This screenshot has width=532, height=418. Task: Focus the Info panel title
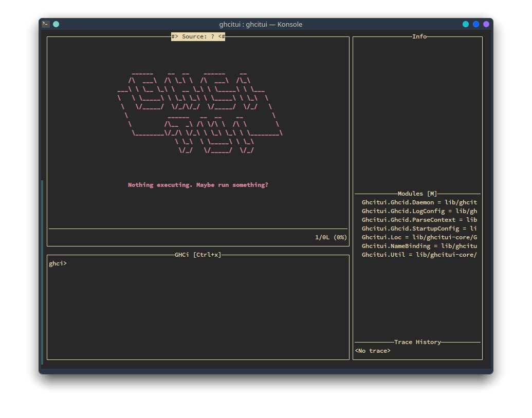pyautogui.click(x=419, y=36)
